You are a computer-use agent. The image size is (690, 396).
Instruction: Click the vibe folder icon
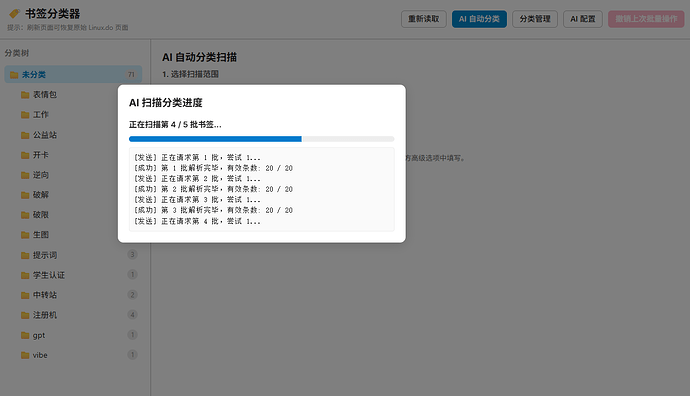25,356
